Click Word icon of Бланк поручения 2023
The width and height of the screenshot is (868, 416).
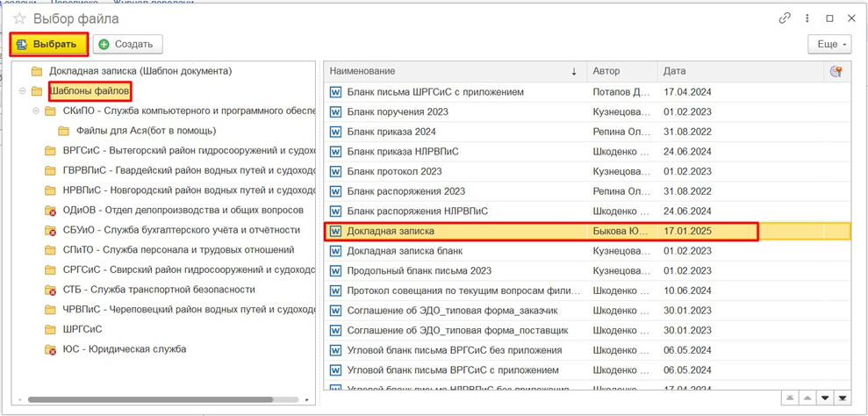pos(335,111)
